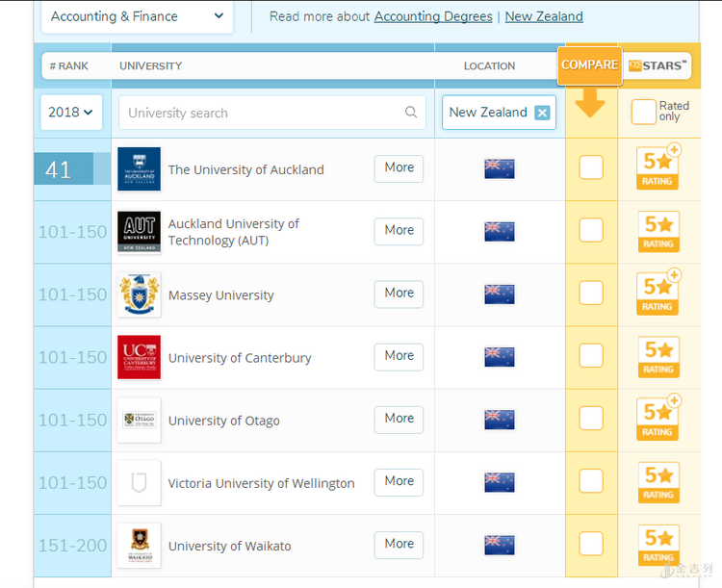The height and width of the screenshot is (588, 722).
Task: Focus the University search input field
Action: [272, 113]
